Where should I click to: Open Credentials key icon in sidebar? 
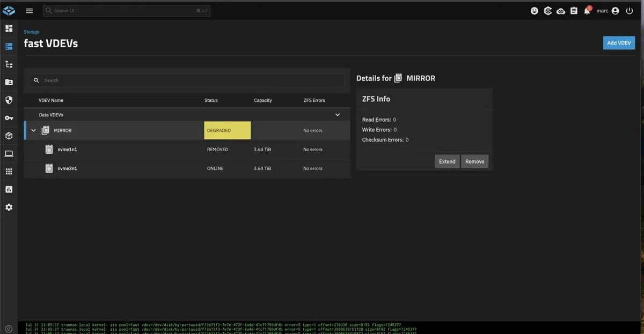pos(9,118)
